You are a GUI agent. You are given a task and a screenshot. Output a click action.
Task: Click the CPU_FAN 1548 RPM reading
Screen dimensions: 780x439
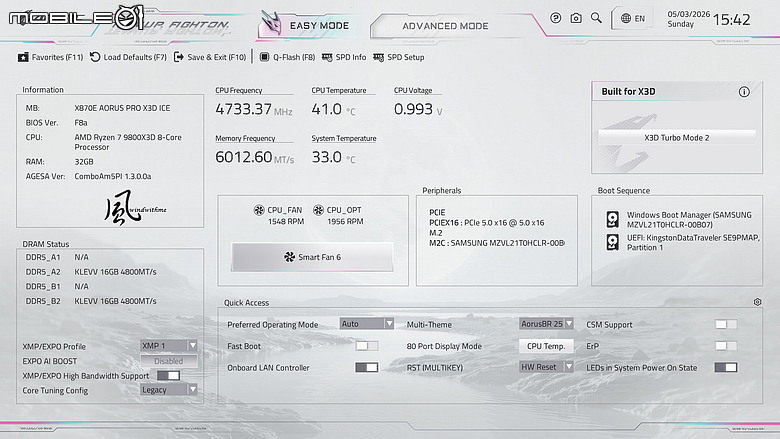point(286,221)
